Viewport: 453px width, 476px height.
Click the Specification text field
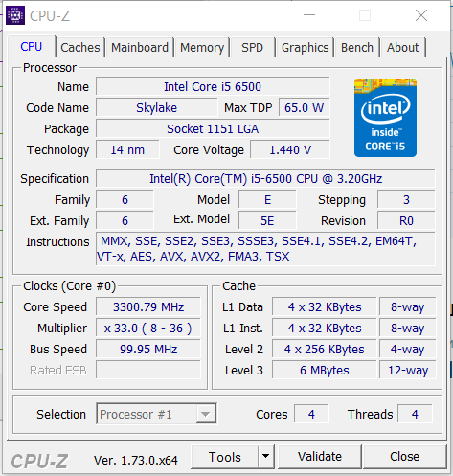(265, 178)
